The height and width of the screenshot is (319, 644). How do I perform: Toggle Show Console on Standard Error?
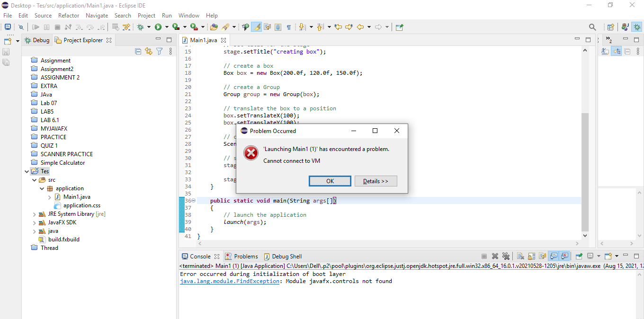click(x=564, y=256)
